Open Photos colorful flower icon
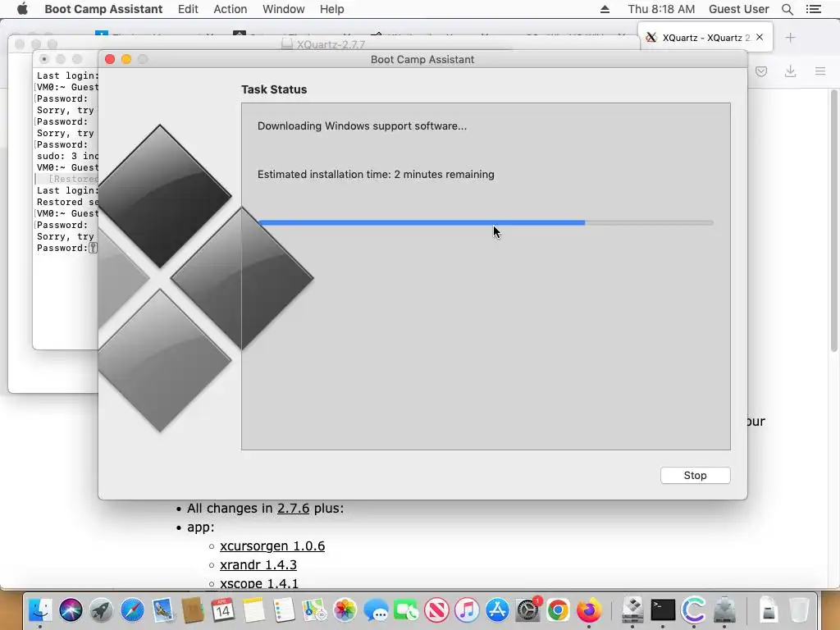 345,610
